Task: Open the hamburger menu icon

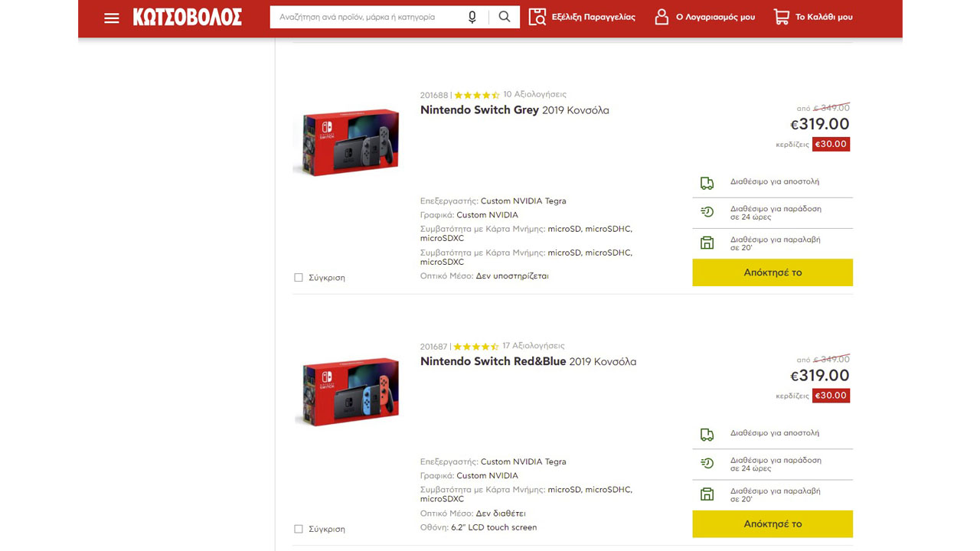Action: point(112,18)
